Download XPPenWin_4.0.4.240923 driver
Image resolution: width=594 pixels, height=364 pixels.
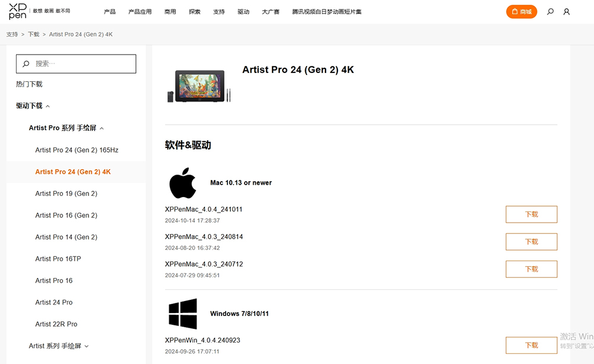point(532,345)
